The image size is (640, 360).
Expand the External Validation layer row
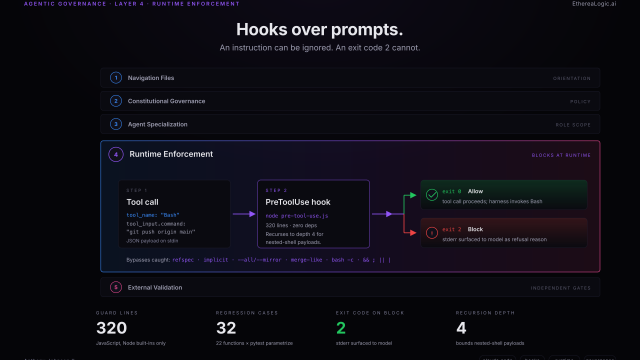pos(350,287)
